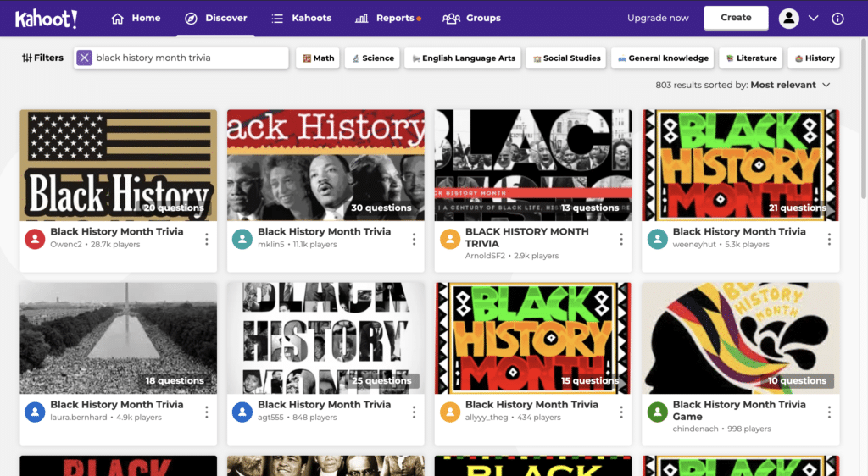Viewport: 868px width, 476px height.
Task: Click the Create button
Action: 736,18
